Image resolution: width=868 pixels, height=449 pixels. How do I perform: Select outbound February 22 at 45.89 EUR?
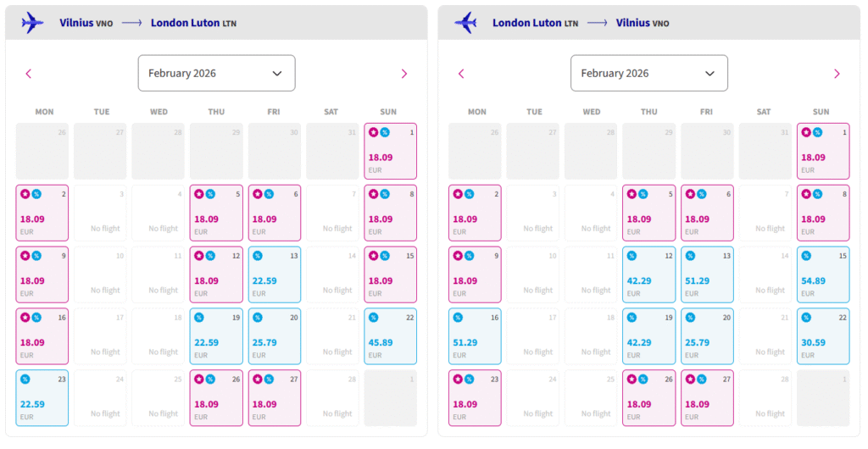(x=390, y=336)
